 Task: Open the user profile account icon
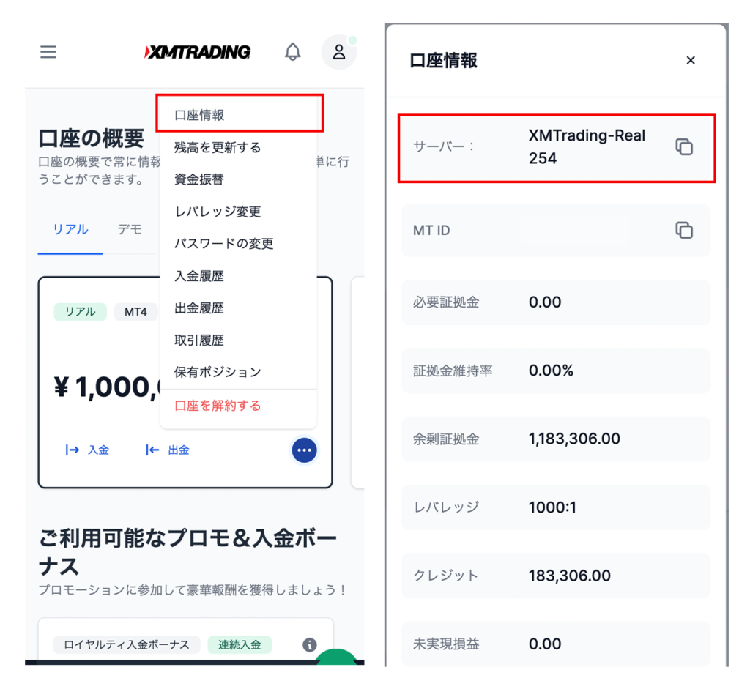pyautogui.click(x=338, y=52)
